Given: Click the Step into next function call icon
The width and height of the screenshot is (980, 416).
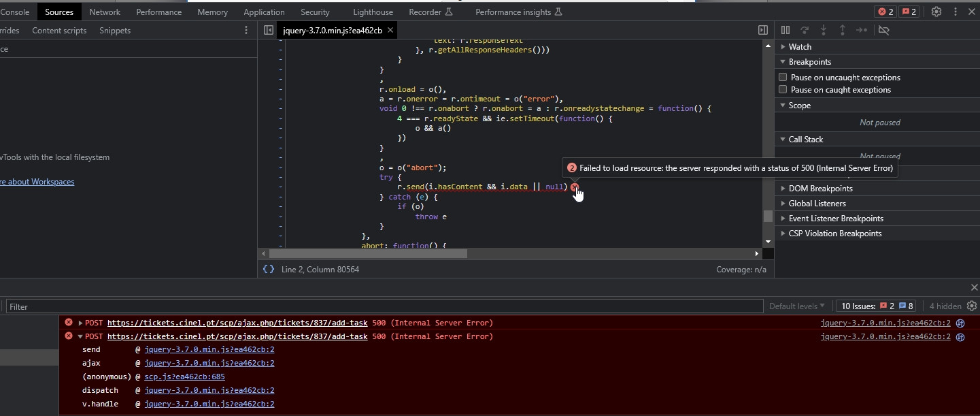Looking at the screenshot, I should click(824, 30).
